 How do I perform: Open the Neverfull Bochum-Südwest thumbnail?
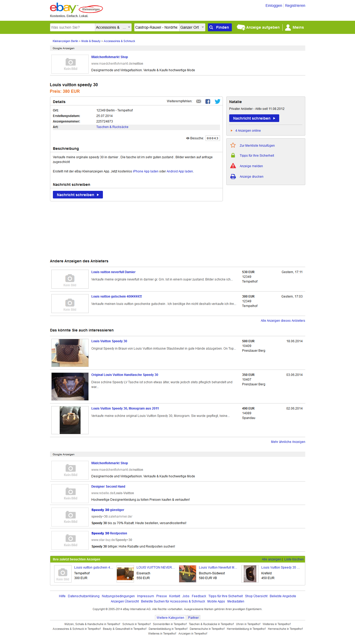(x=188, y=574)
